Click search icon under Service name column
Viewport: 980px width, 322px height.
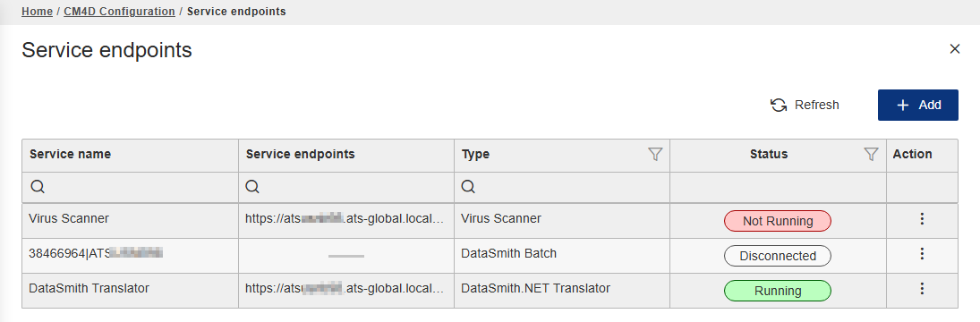click(37, 187)
